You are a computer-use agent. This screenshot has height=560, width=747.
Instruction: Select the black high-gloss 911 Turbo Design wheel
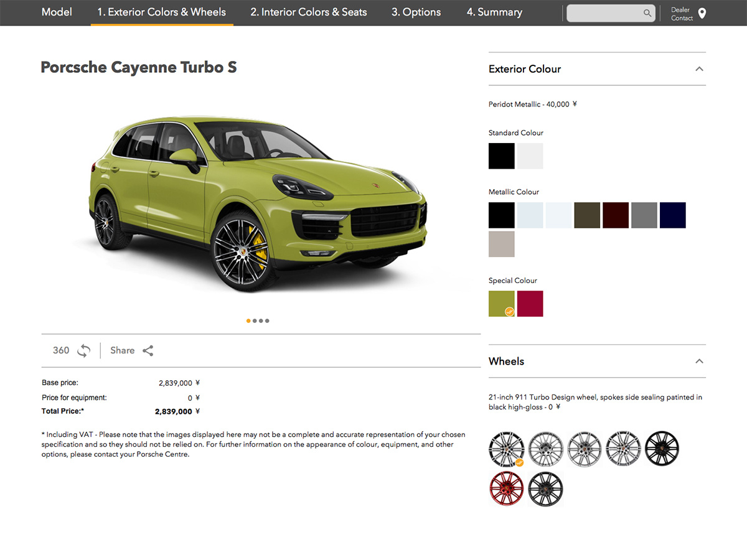(507, 448)
